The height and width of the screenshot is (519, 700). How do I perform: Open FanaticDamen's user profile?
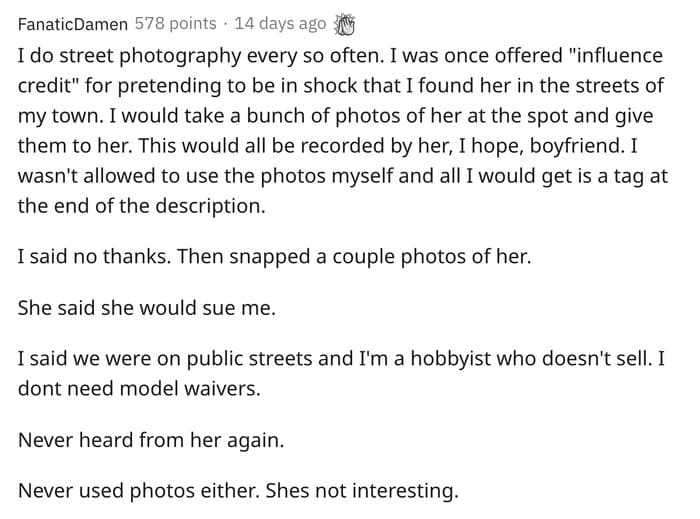(x=73, y=24)
